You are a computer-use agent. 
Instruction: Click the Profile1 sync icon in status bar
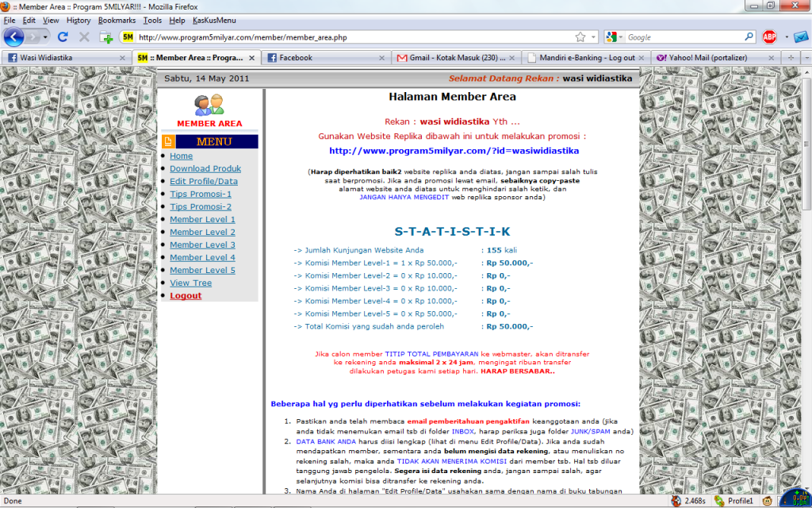tap(718, 501)
